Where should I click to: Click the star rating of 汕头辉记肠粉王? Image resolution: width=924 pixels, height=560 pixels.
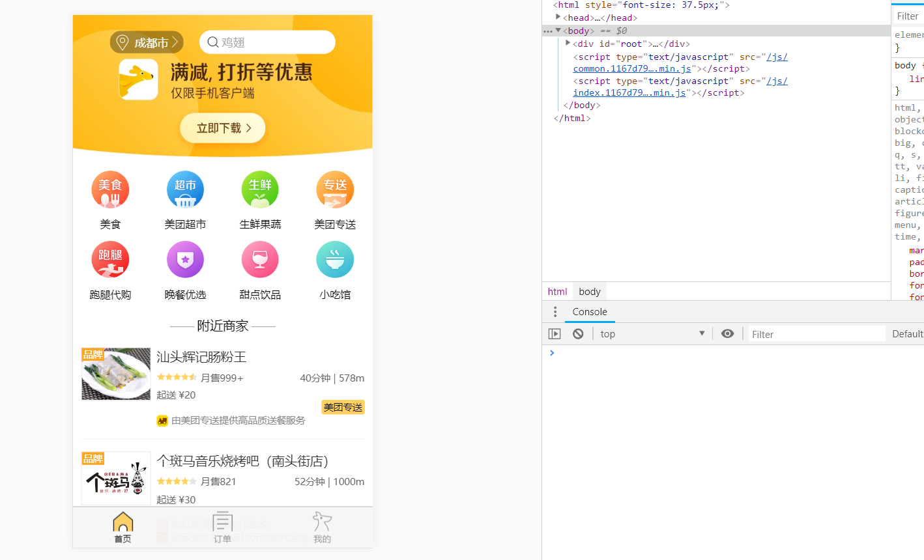tap(177, 377)
